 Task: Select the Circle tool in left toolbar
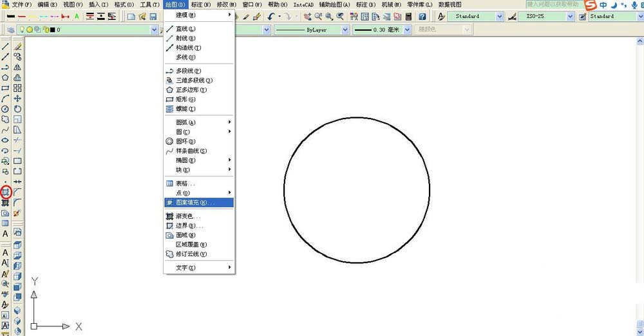(5, 109)
